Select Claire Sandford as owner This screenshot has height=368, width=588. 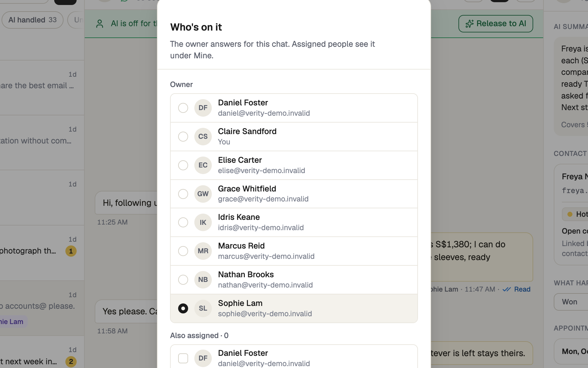[x=183, y=137]
